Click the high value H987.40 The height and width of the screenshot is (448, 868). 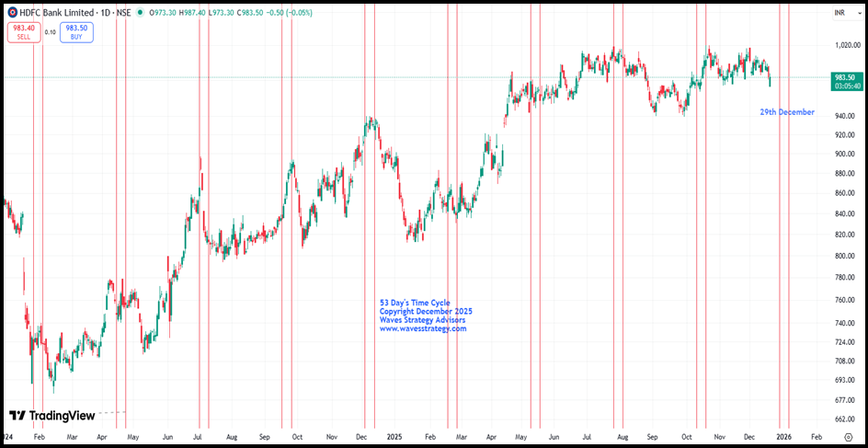pos(191,12)
